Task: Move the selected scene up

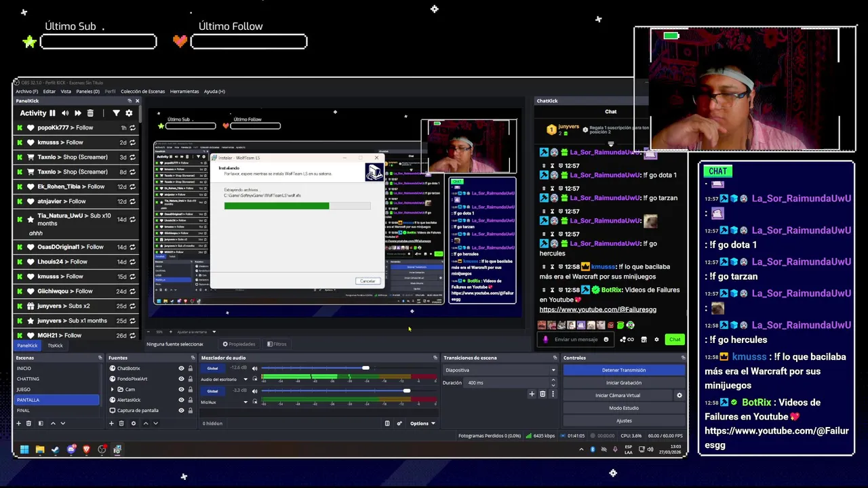Action: pos(53,423)
